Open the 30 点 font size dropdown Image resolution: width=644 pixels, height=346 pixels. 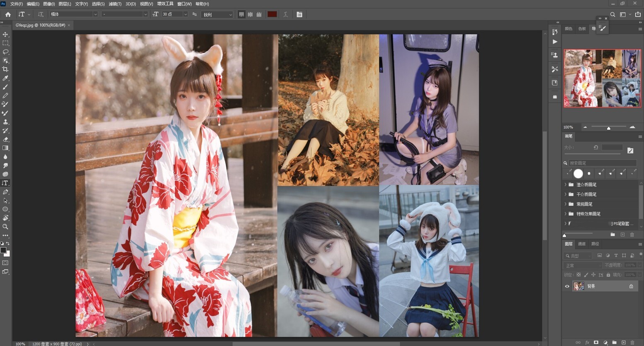(x=175, y=14)
